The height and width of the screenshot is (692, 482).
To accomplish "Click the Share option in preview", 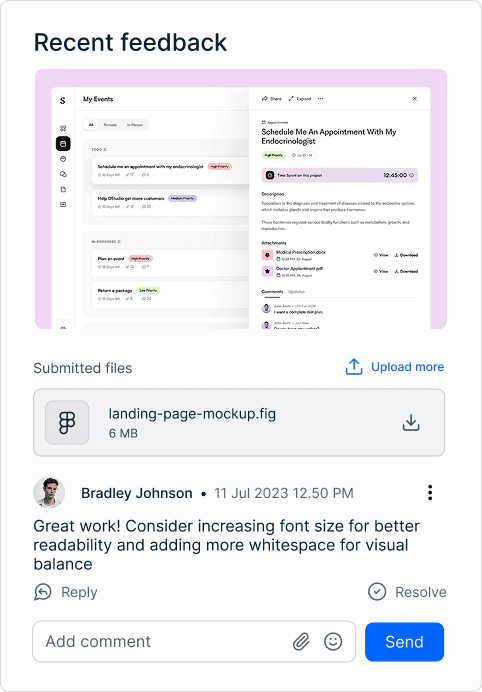I will [x=272, y=99].
